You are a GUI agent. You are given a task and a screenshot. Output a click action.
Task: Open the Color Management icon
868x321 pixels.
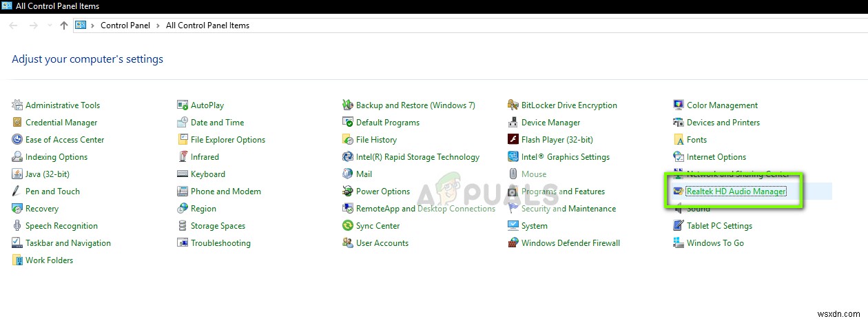tap(679, 105)
